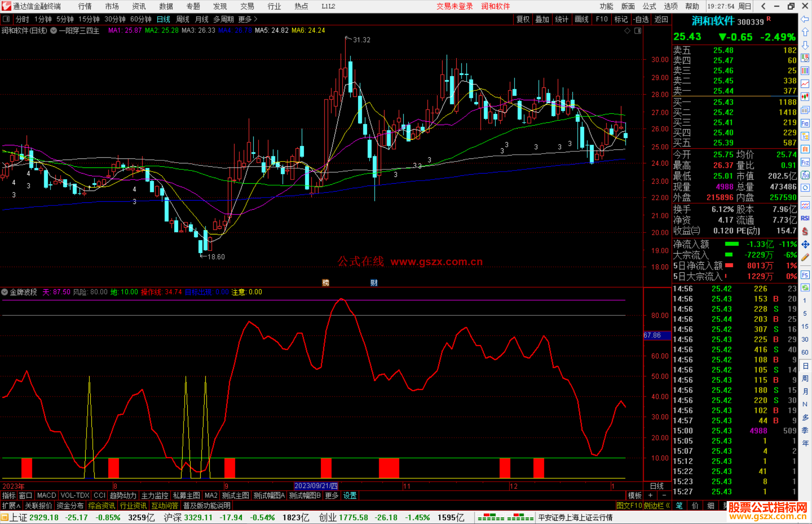Expand the 更多 periods chevron
Viewport: 812px width, 524px height.
[256, 19]
